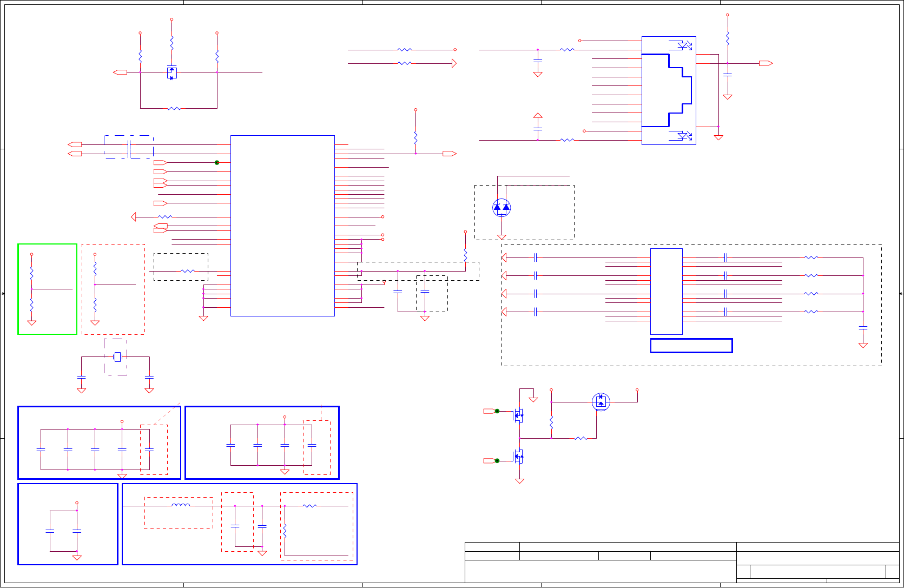
Task: Select the small MOSFET between the pull-up resistors
Action: tap(172, 72)
